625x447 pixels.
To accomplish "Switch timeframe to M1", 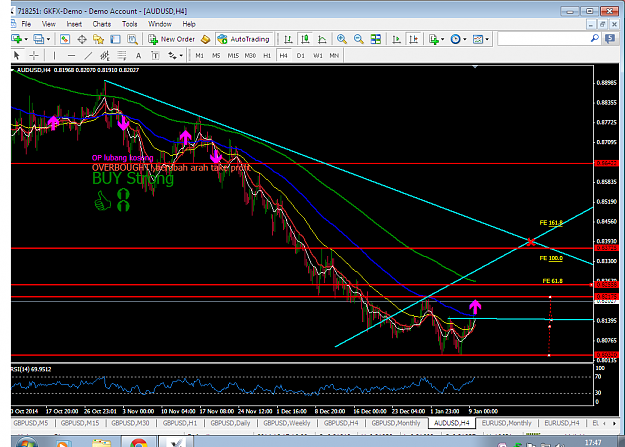I will pyautogui.click(x=199, y=55).
